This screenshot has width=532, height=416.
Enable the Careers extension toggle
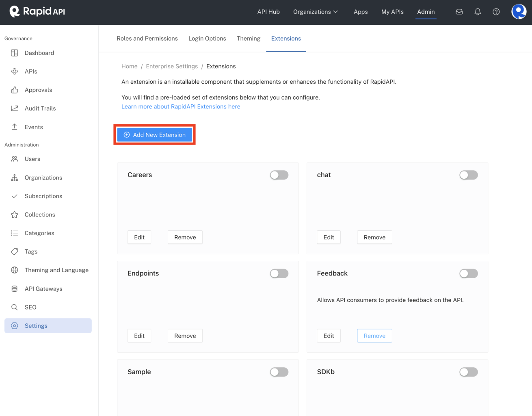click(x=279, y=175)
